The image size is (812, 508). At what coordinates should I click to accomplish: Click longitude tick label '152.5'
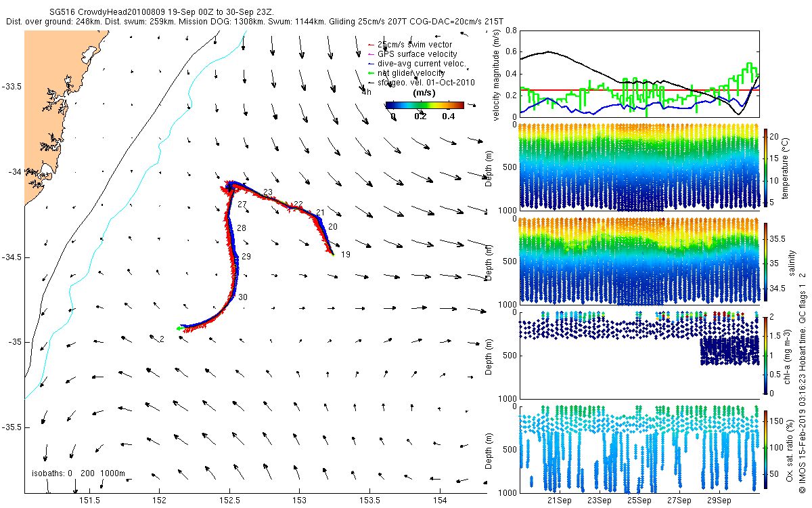229,501
